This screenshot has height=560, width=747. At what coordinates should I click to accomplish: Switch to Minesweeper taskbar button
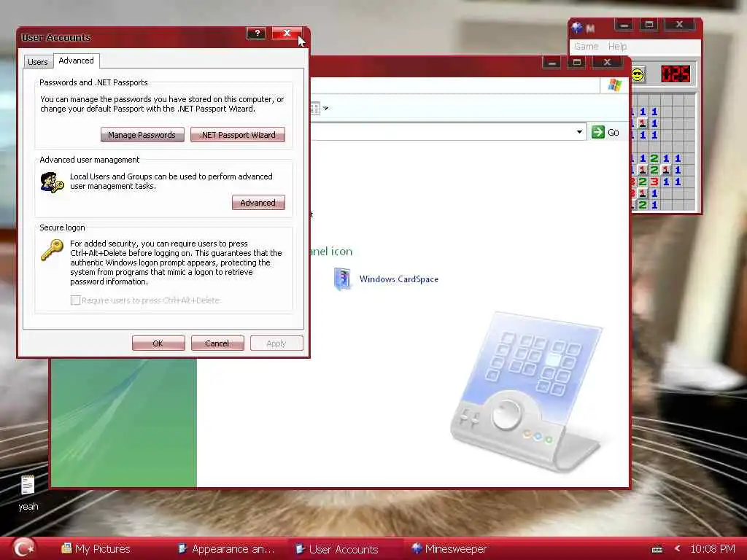[449, 549]
